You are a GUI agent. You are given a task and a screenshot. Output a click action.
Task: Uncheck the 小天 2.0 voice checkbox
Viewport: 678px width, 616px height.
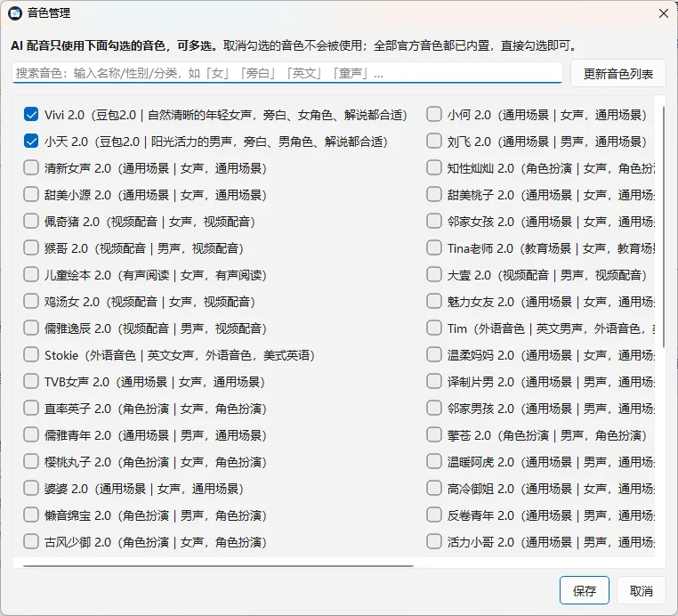pos(31,142)
